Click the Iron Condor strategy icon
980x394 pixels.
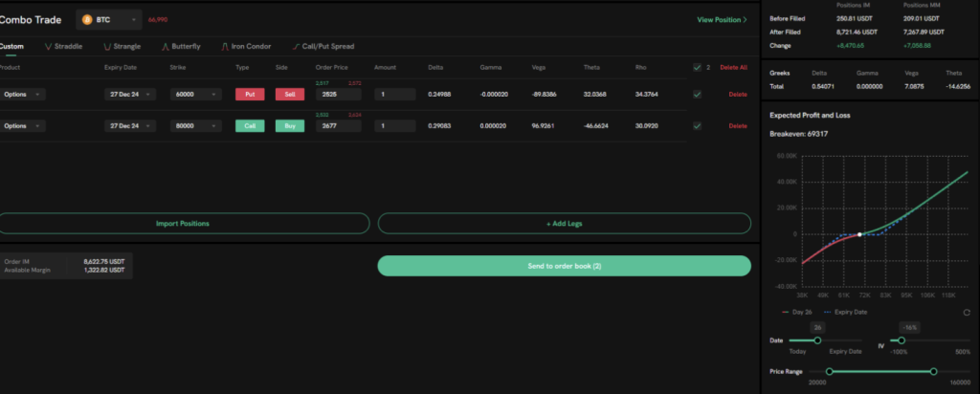pyautogui.click(x=224, y=46)
